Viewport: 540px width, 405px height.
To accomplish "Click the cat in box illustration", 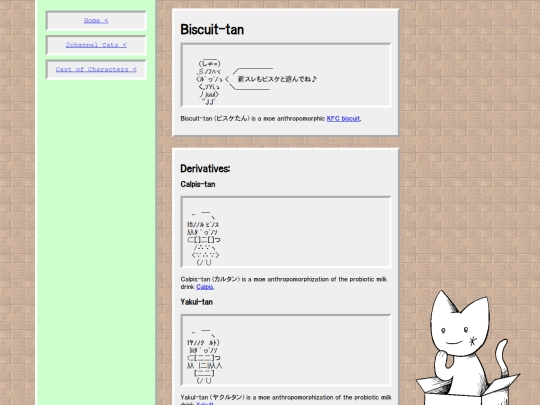I will pyautogui.click(x=467, y=348).
